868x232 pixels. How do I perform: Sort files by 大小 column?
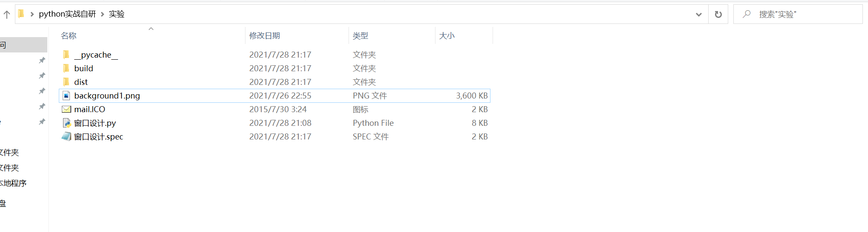pos(447,36)
